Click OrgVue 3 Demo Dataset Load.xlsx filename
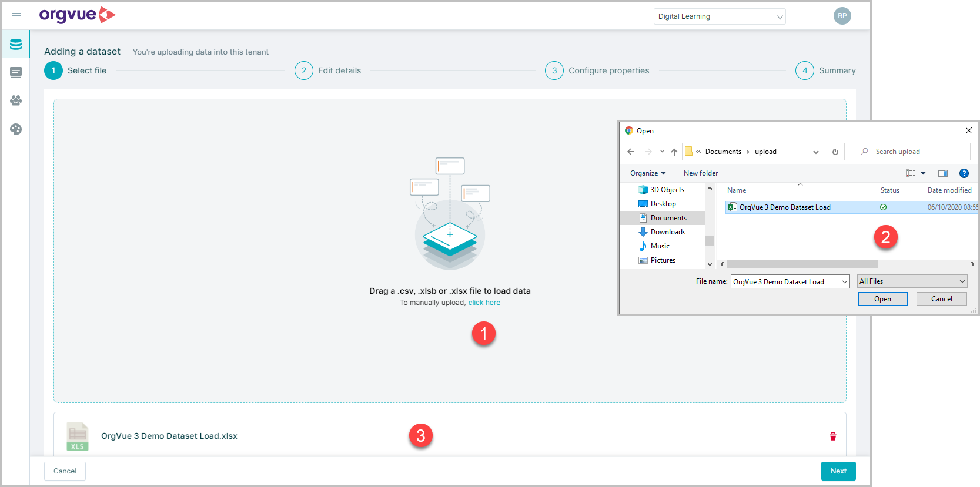The width and height of the screenshot is (980, 487). pos(169,436)
